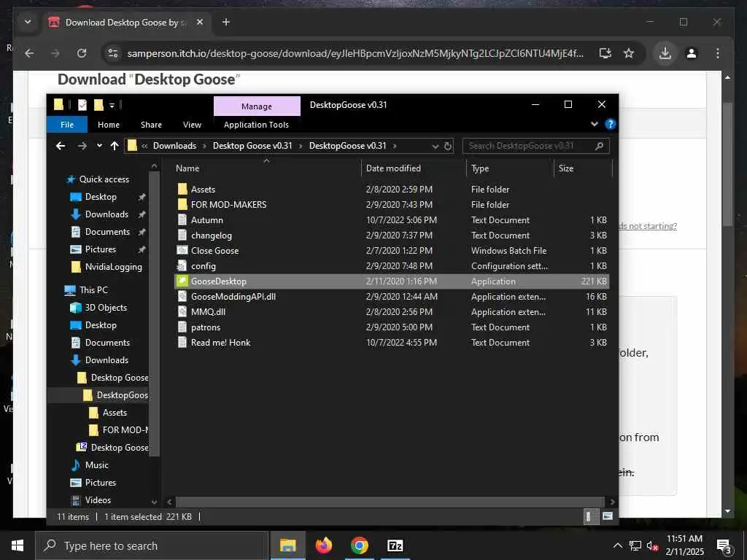Open the Application Tools ribbon tab
The image size is (747, 560).
256,124
